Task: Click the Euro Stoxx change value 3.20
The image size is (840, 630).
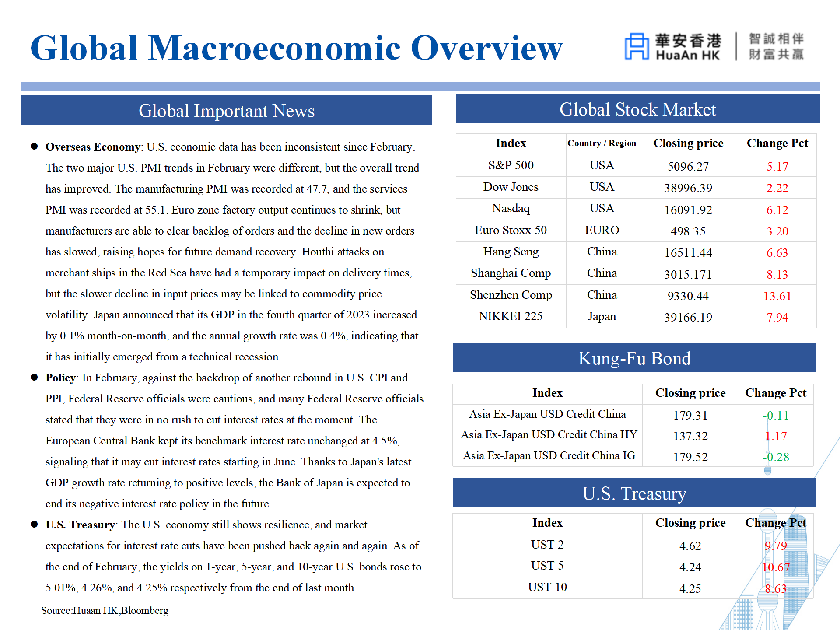Action: click(777, 231)
